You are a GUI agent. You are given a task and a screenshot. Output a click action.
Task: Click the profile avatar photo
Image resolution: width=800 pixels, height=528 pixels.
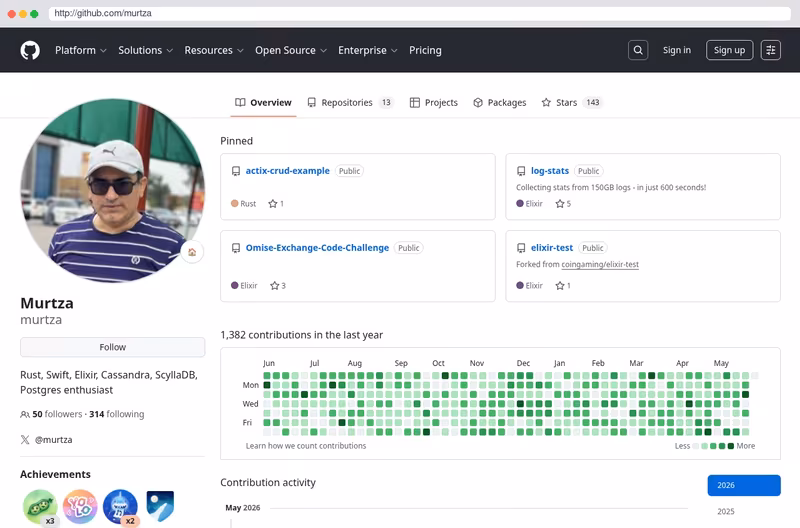point(112,190)
